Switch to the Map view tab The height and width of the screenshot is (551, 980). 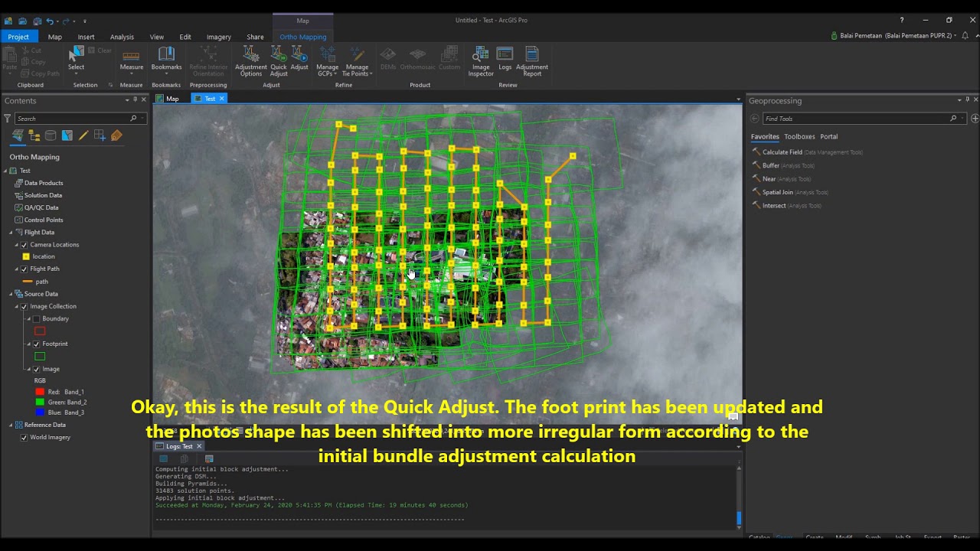168,99
